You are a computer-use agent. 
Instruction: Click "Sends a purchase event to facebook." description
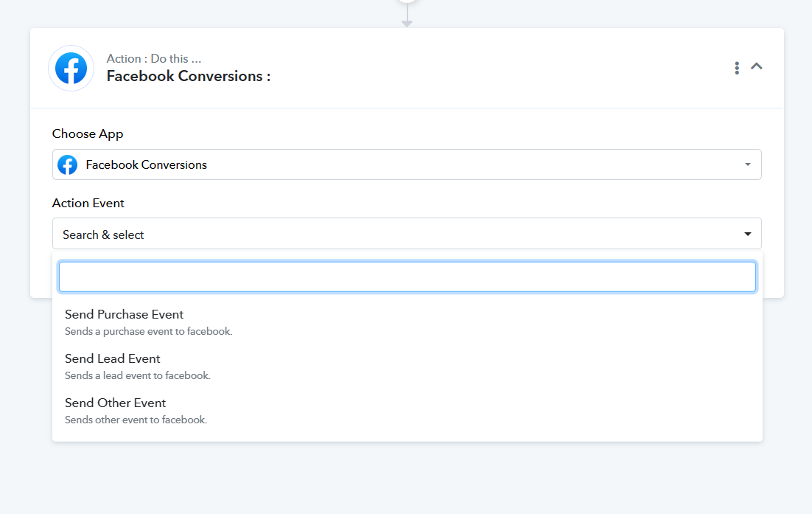click(149, 332)
